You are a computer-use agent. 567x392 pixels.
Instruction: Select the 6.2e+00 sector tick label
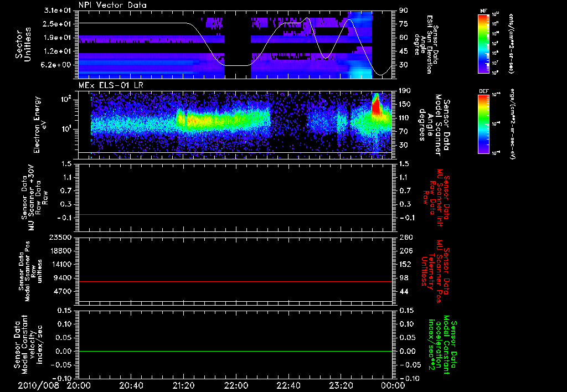coord(57,65)
